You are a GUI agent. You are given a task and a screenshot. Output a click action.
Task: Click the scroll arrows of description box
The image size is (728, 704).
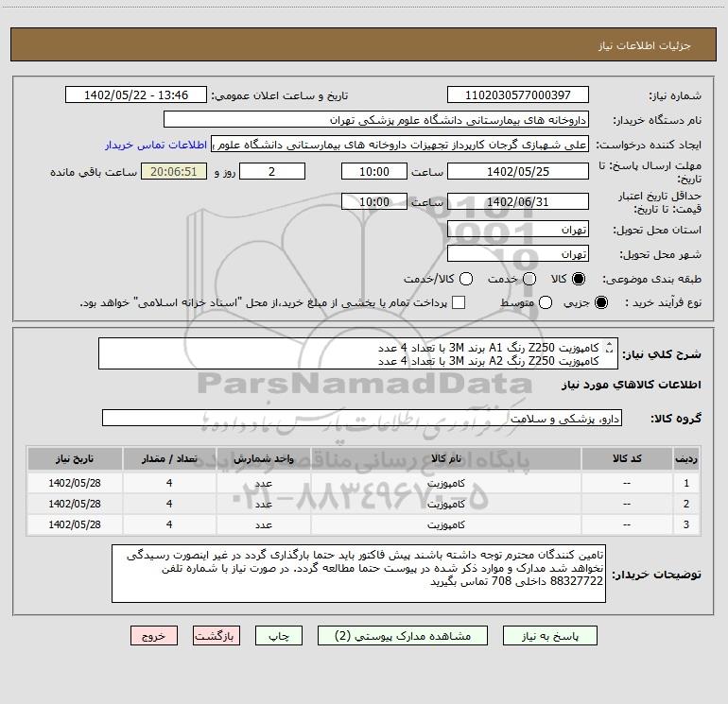[609, 347]
